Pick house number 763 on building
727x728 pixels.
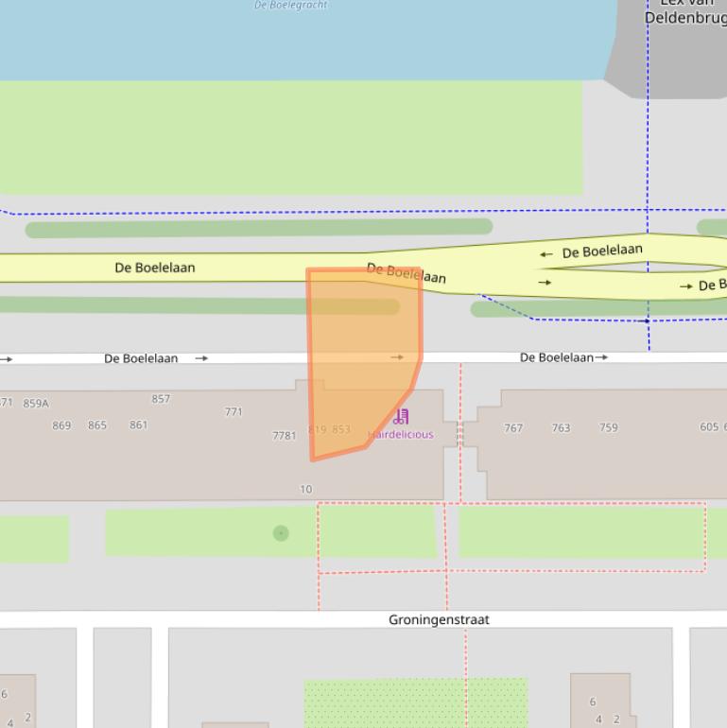[x=561, y=428]
